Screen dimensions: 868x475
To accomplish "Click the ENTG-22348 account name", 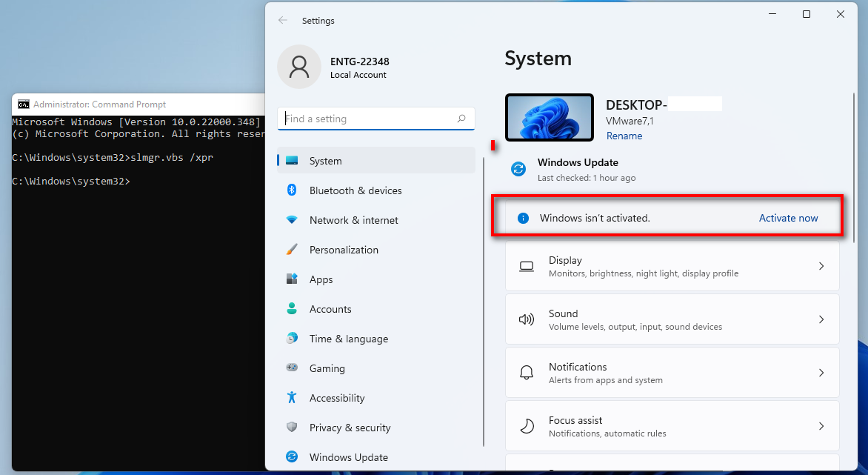I will point(360,62).
